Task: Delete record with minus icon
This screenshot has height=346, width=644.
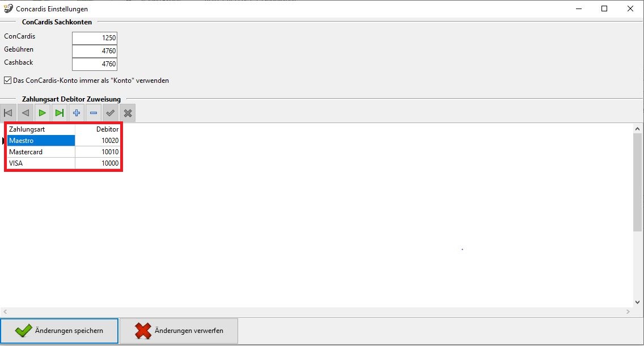Action: pyautogui.click(x=94, y=113)
